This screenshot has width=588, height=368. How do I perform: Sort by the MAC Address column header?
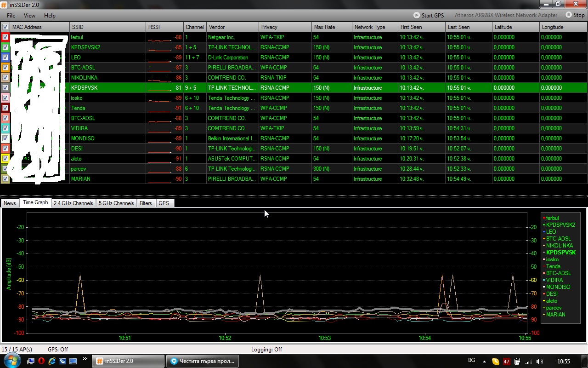click(40, 27)
